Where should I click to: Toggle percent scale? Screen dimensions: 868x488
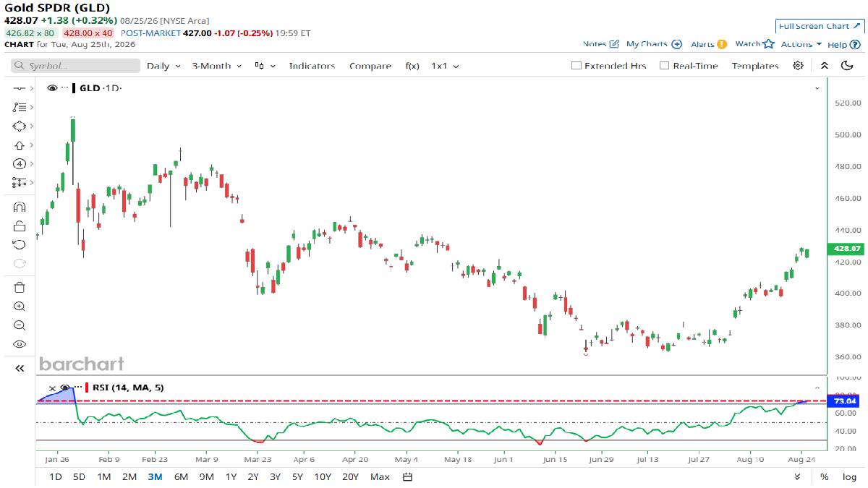click(x=825, y=476)
